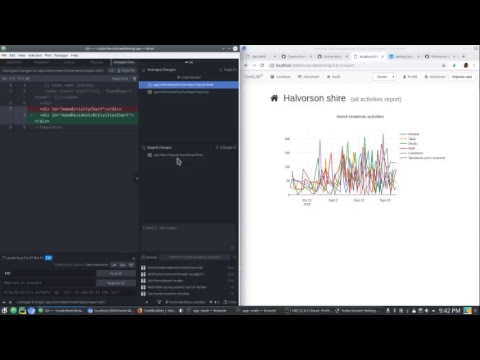Open the Chrome profile avatar
The width and height of the screenshot is (480, 360).
466,65
